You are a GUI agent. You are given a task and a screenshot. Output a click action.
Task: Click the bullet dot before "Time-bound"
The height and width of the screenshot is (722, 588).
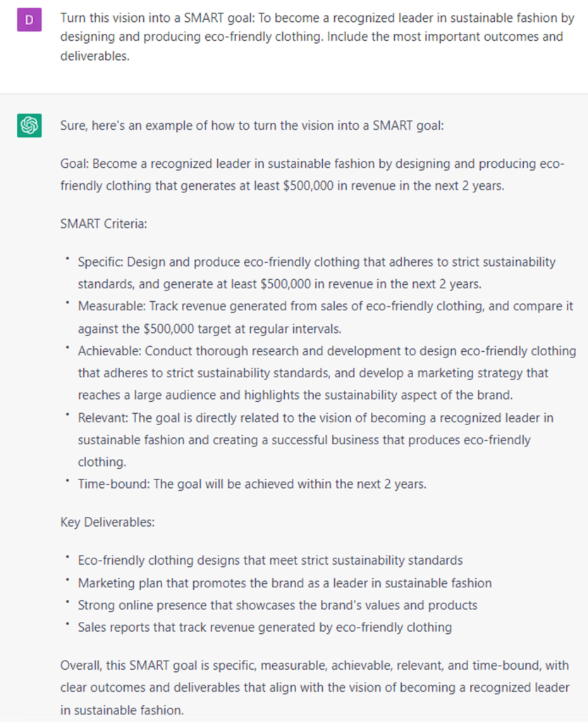pos(66,483)
